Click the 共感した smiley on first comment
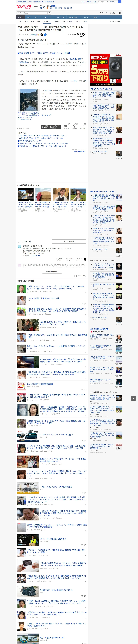 [58, 259]
